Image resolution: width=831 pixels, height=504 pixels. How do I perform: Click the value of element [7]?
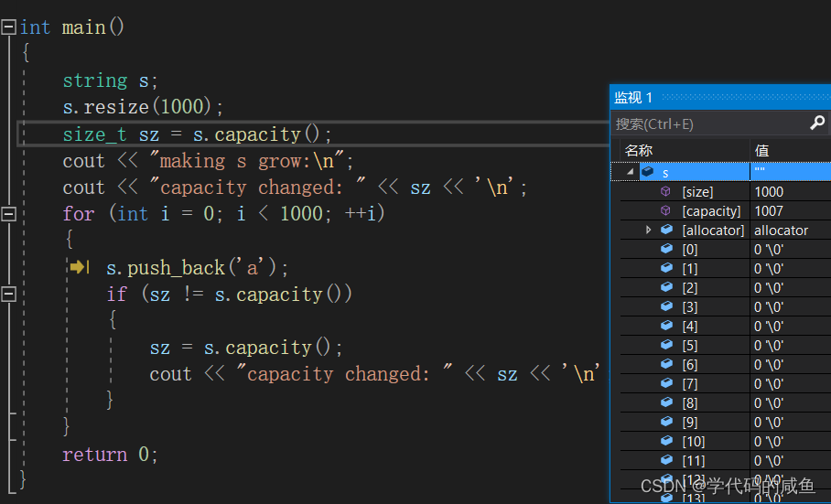[x=769, y=384]
